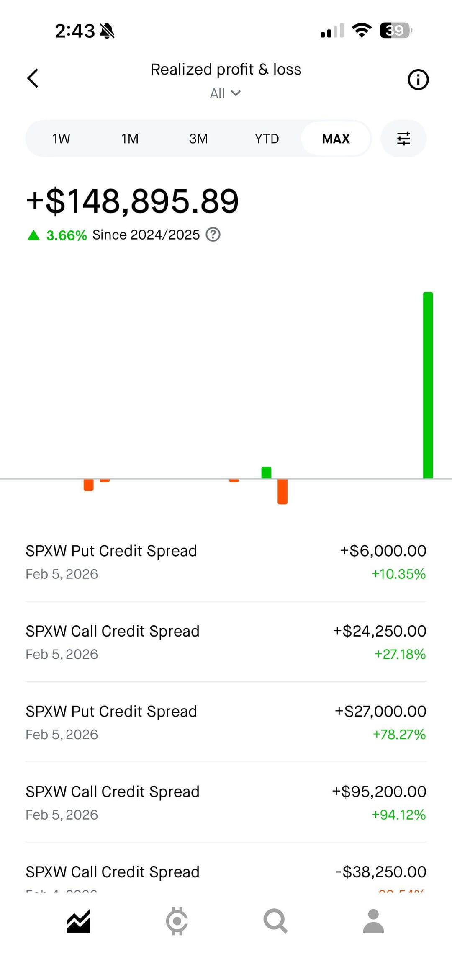Tap the tall green profit bar
Screen dimensions: 452x980
pos(428,385)
